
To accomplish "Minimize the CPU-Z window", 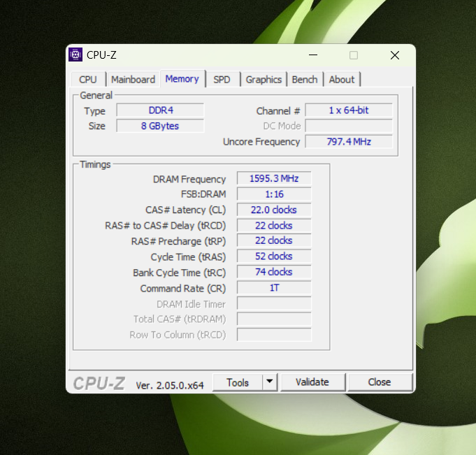I will 313,55.
